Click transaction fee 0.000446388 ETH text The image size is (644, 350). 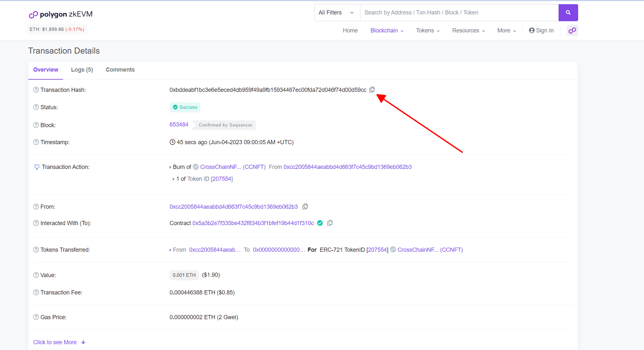point(202,293)
